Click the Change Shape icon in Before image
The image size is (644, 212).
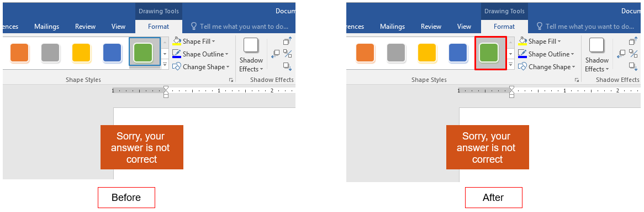click(177, 66)
